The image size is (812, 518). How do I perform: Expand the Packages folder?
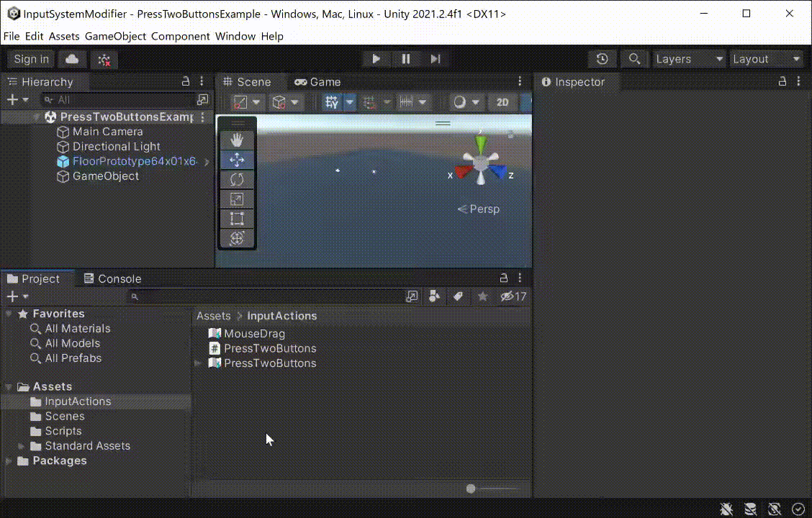[9, 460]
